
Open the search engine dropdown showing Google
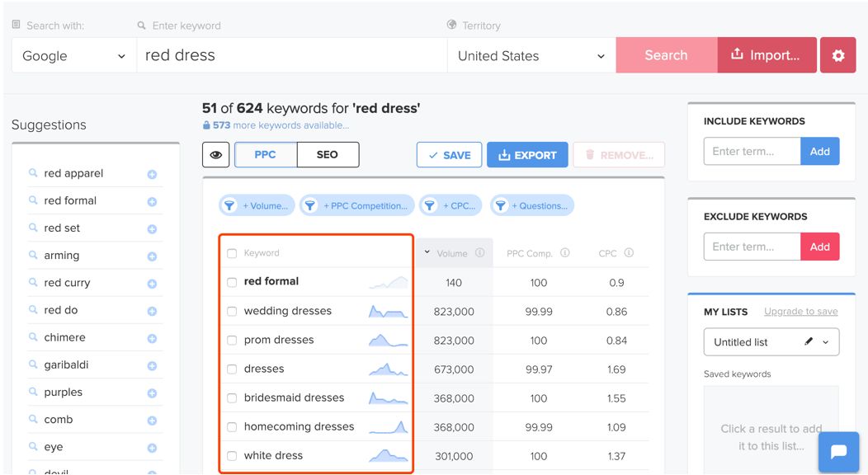[73, 55]
